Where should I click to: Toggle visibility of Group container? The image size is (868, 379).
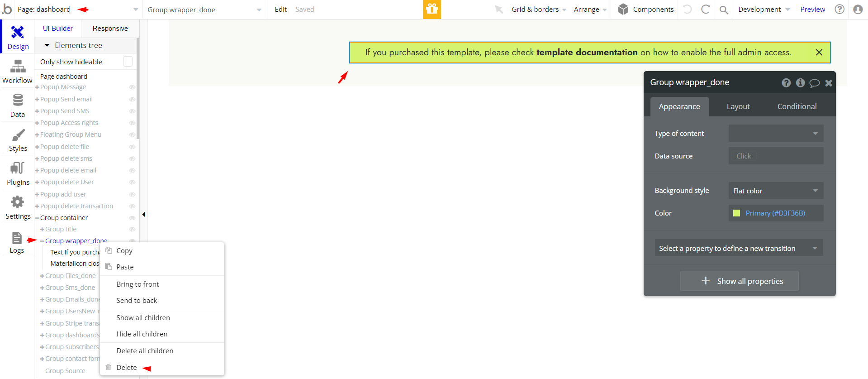132,218
